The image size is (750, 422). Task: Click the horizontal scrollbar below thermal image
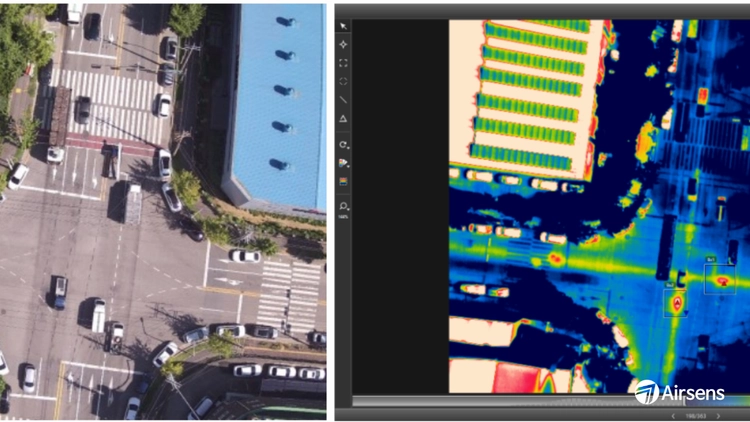click(551, 401)
